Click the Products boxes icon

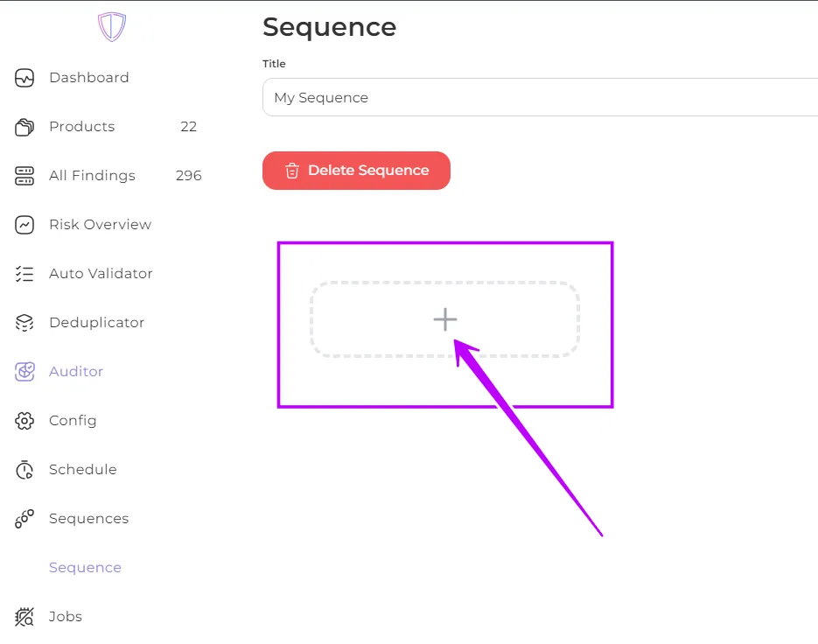(24, 126)
